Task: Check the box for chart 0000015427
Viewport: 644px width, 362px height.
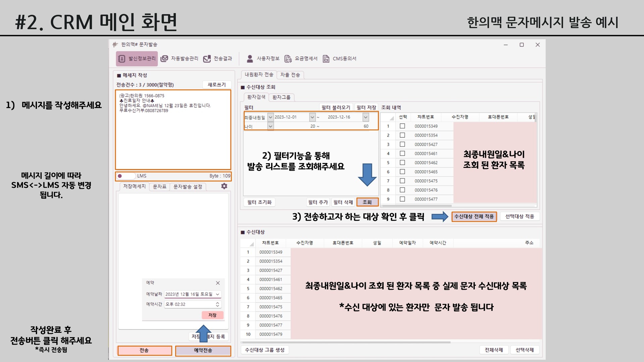Action: [x=402, y=144]
